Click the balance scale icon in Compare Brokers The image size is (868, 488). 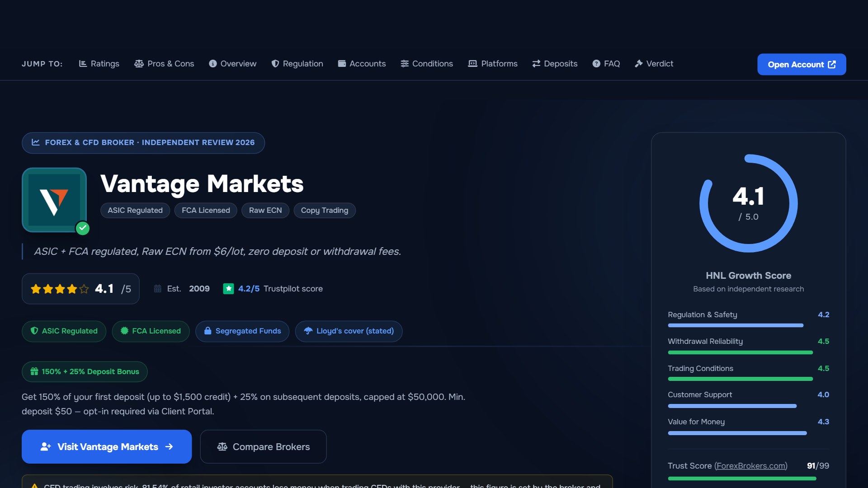click(222, 446)
